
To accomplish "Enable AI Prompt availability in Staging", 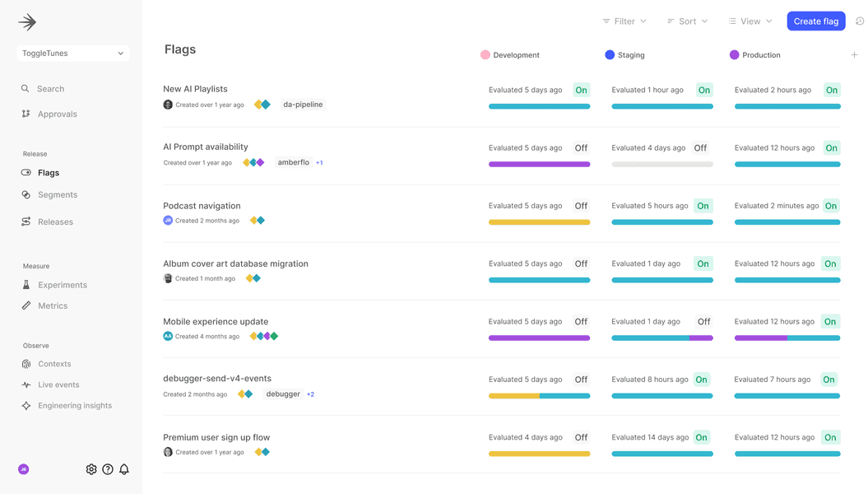I will (700, 147).
